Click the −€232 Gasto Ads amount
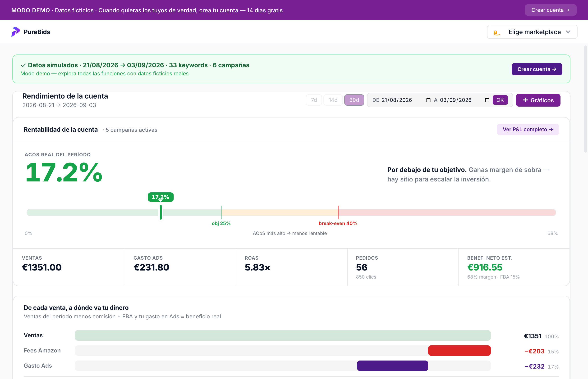This screenshot has width=588, height=379. 534,366
